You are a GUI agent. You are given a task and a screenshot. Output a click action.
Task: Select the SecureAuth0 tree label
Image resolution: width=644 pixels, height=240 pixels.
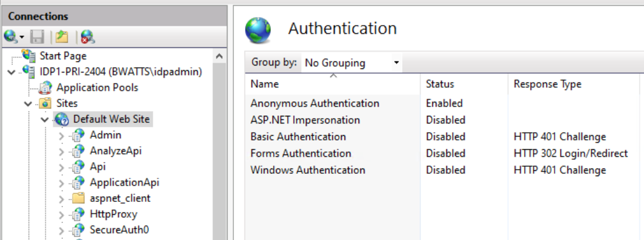click(119, 229)
